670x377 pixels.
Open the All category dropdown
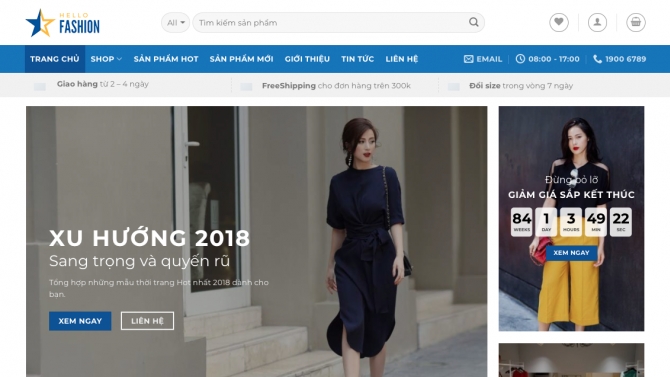point(176,23)
